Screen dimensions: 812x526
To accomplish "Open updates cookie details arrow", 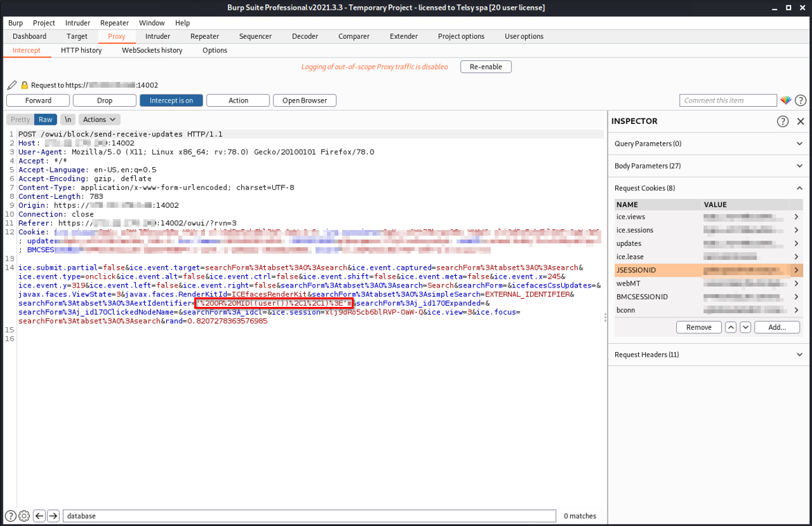I will (x=797, y=243).
